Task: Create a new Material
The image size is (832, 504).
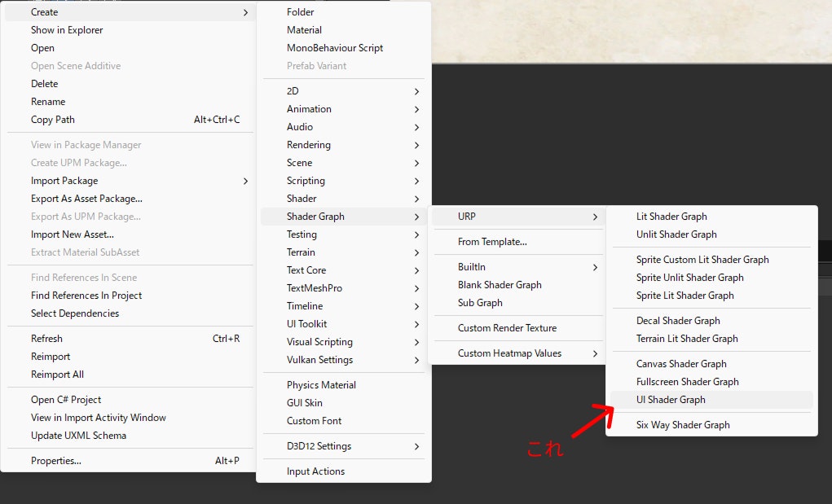Action: click(x=343, y=30)
